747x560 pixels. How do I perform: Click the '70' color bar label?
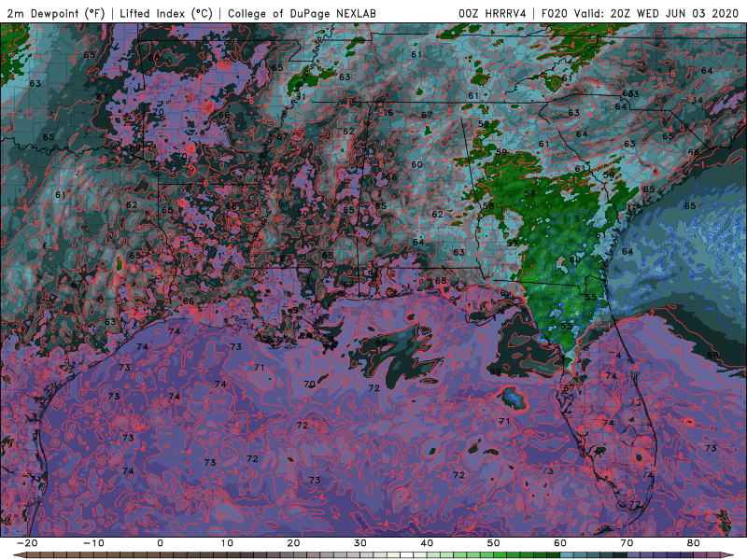click(627, 543)
